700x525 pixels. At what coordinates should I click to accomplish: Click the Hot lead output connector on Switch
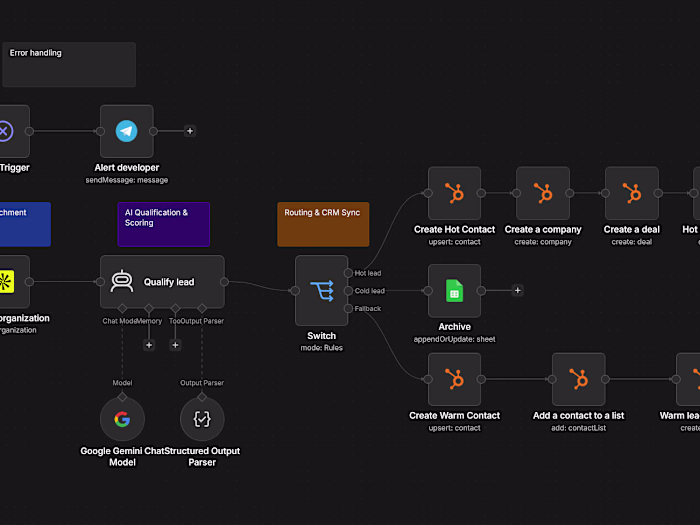click(x=348, y=273)
